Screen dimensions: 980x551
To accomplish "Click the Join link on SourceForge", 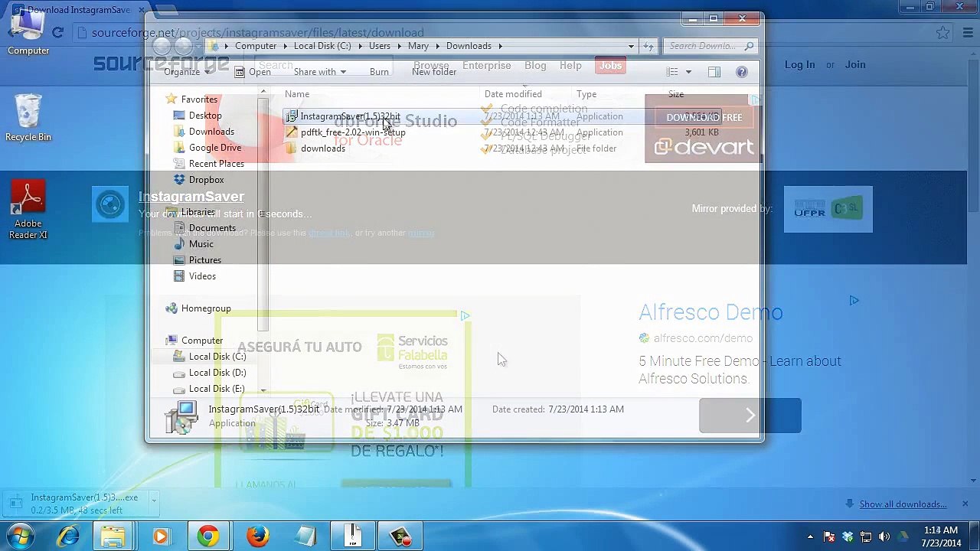I will pos(855,65).
